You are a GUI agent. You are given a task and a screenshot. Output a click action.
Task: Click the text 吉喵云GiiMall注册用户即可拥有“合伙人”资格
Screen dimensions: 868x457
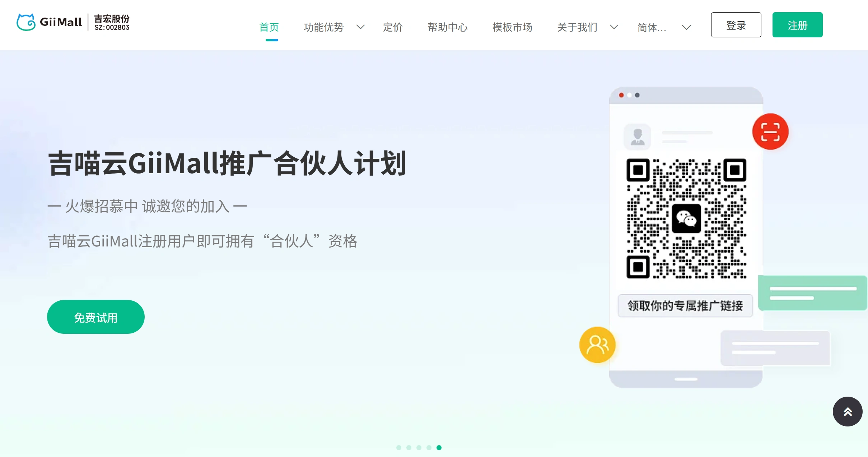coord(202,241)
